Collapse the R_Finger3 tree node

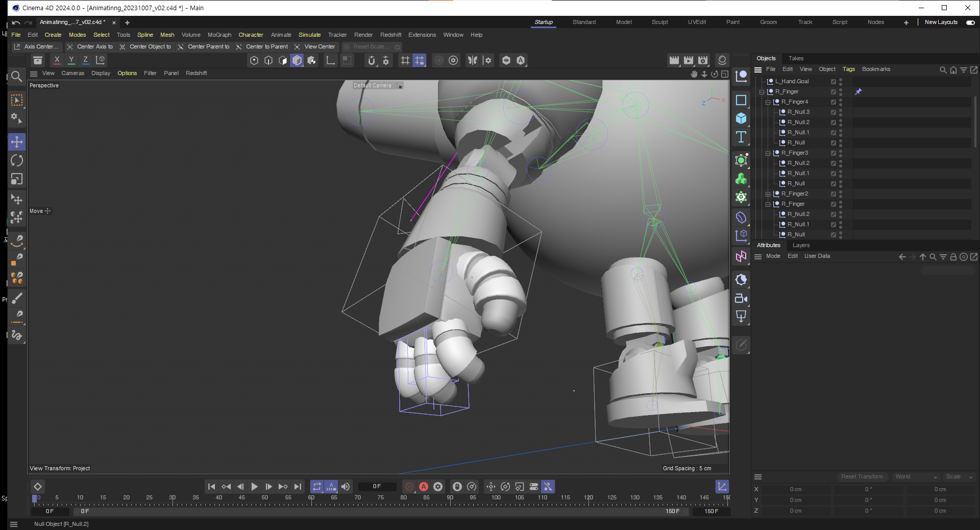click(768, 153)
